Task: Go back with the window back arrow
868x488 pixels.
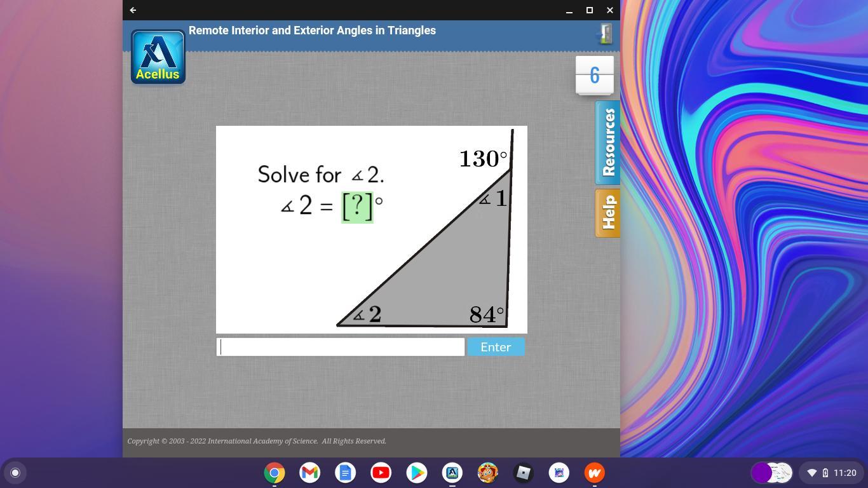Action: click(x=133, y=10)
